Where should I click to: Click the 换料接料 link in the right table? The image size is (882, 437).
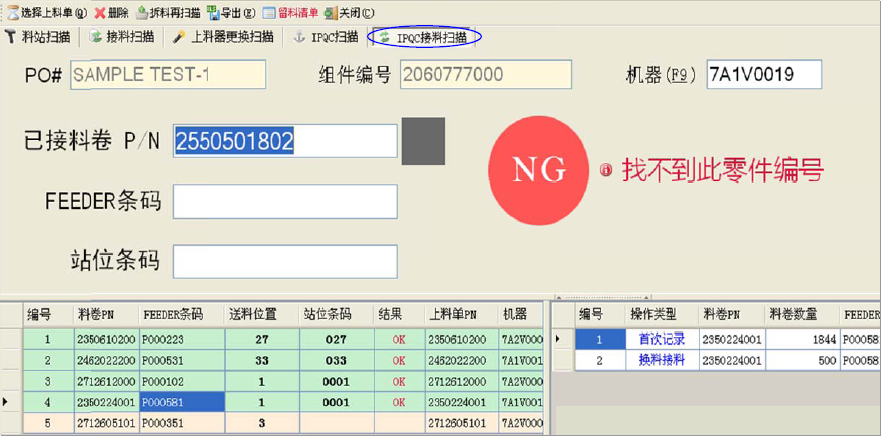pos(662,361)
